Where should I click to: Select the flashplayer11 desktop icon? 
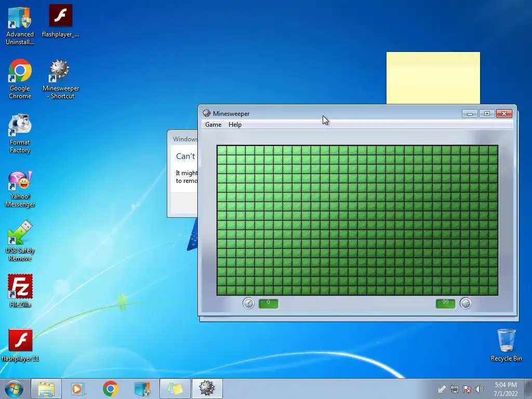20,345
